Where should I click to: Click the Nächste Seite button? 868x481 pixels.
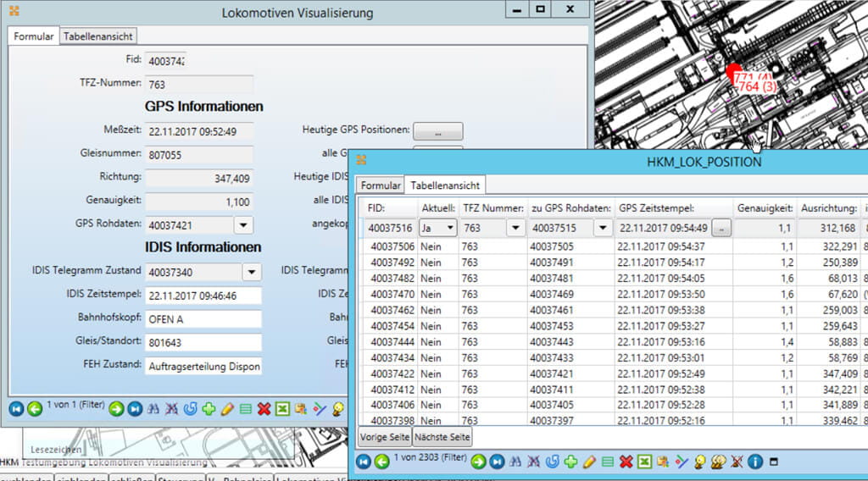click(x=442, y=437)
